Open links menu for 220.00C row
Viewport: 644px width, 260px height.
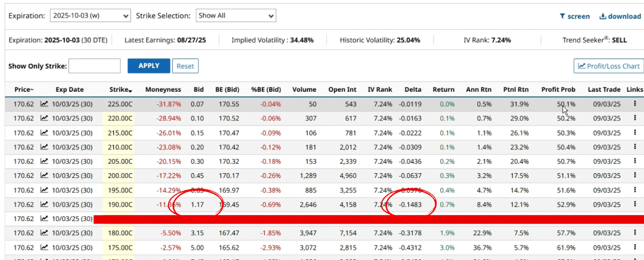(635, 118)
